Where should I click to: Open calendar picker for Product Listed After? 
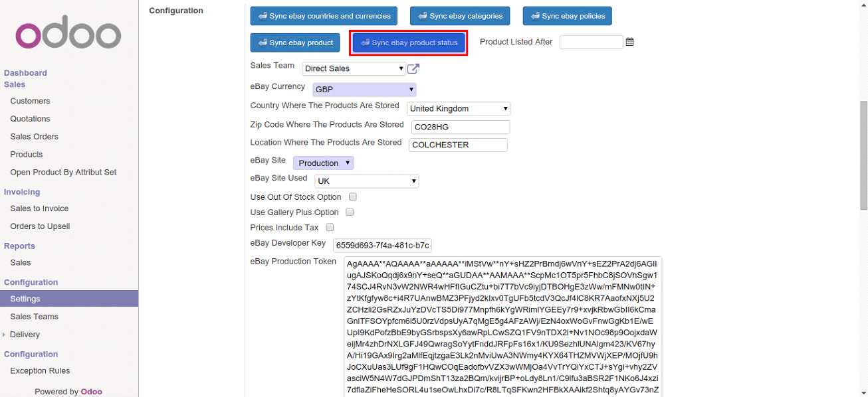(629, 42)
